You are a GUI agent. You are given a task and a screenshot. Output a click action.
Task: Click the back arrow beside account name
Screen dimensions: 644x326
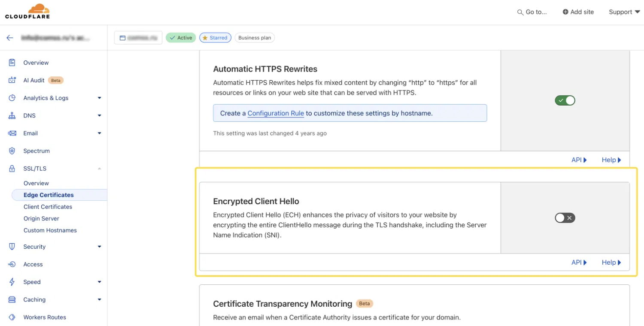(x=9, y=38)
